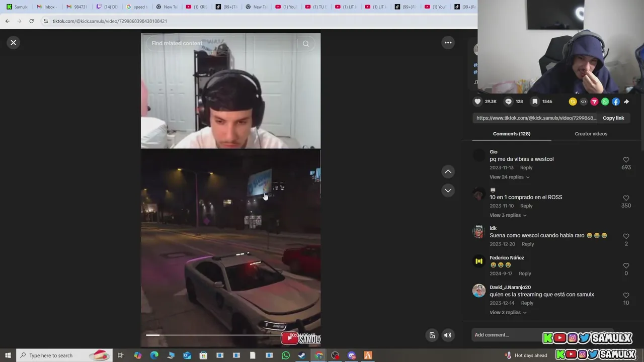Select the video URL text field
The image size is (644, 362).
(536, 118)
